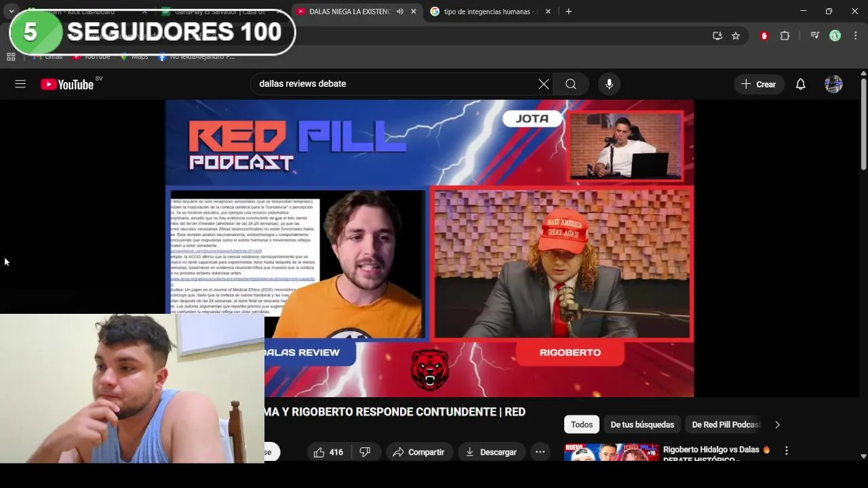Open the YouTube account avatar menu
868x488 pixels.
tap(833, 84)
